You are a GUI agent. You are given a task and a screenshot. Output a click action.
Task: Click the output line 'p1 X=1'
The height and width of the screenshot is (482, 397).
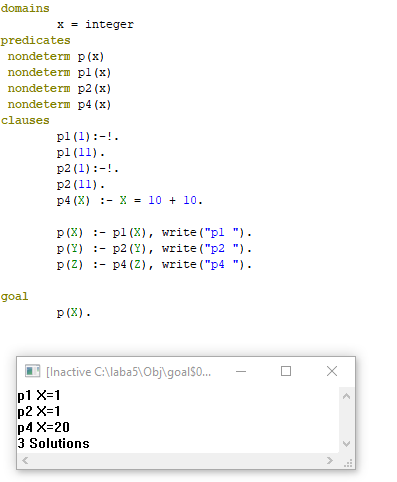tap(39, 396)
